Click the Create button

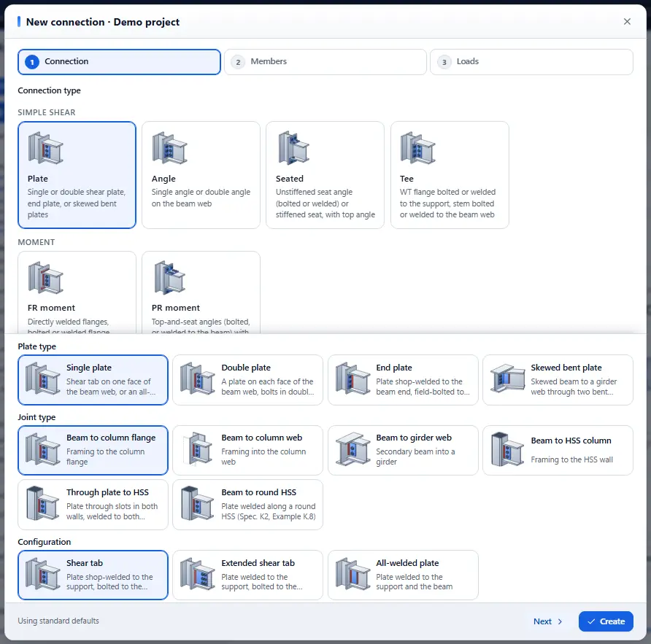pyautogui.click(x=606, y=621)
